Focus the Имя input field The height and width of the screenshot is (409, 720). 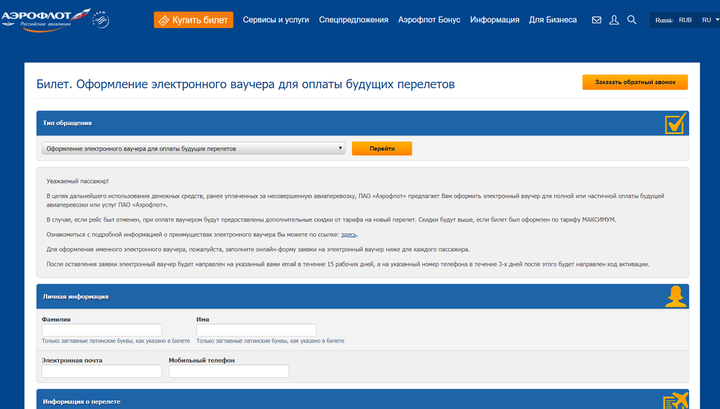pos(256,330)
